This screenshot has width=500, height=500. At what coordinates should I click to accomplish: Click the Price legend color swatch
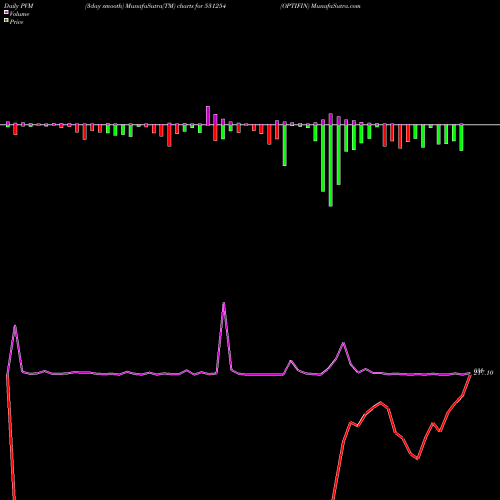pyautogui.click(x=6, y=21)
